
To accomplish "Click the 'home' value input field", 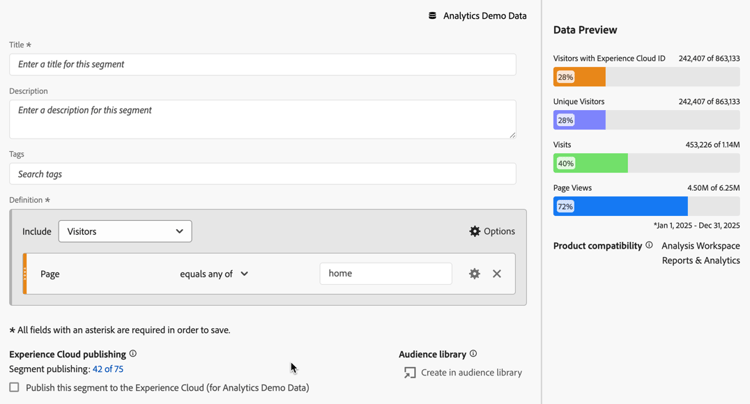I will (x=385, y=273).
